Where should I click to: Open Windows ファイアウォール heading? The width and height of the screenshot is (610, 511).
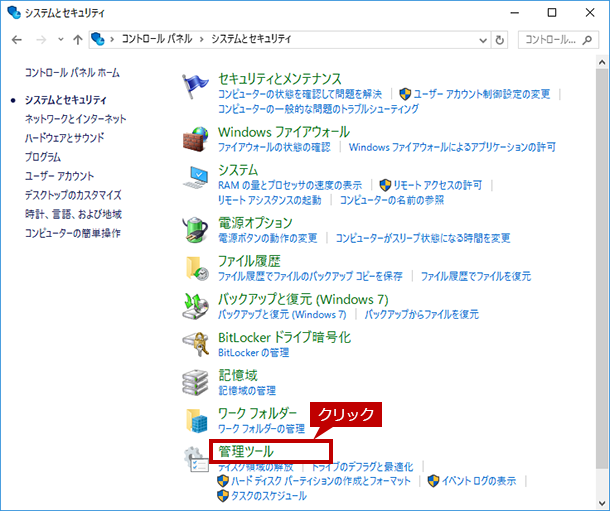(284, 132)
